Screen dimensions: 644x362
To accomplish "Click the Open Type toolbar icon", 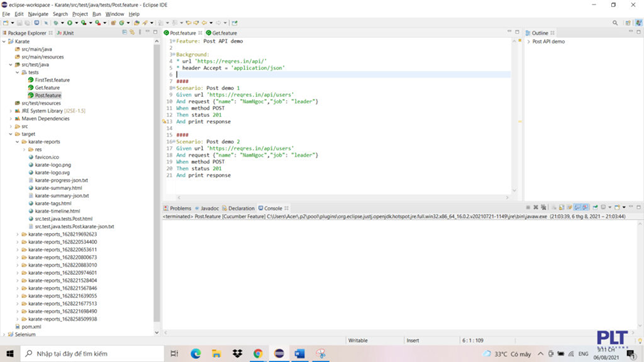I will 136,23.
